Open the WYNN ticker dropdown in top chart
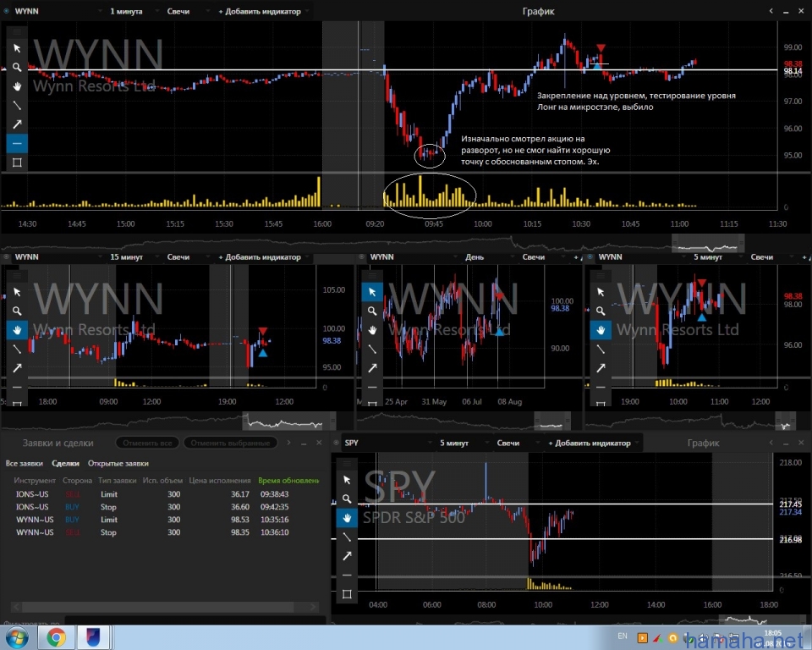 pos(57,11)
